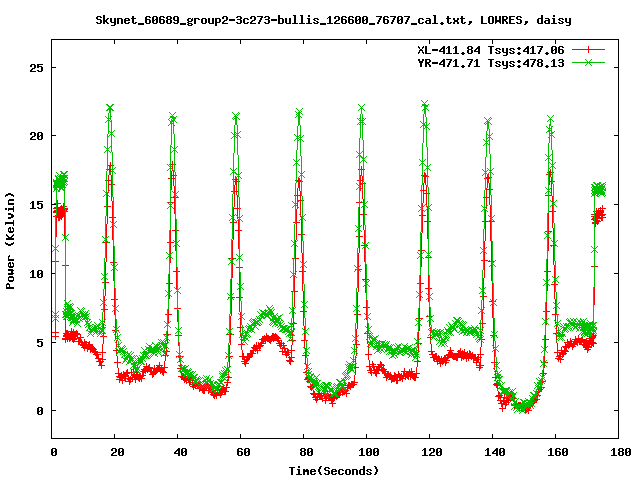Click y-axis tick label 10
Image resolution: width=640 pixels, height=480 pixels.
(36, 274)
